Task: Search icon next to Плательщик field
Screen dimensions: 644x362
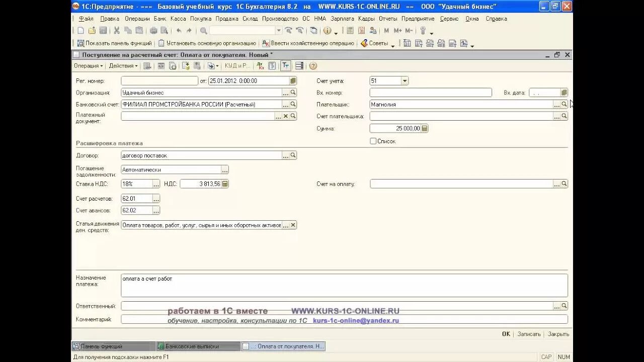Action: (x=564, y=105)
